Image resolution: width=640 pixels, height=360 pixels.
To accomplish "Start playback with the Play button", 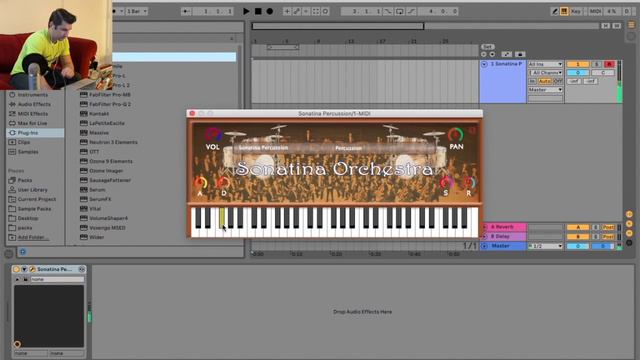I will pos(246,11).
